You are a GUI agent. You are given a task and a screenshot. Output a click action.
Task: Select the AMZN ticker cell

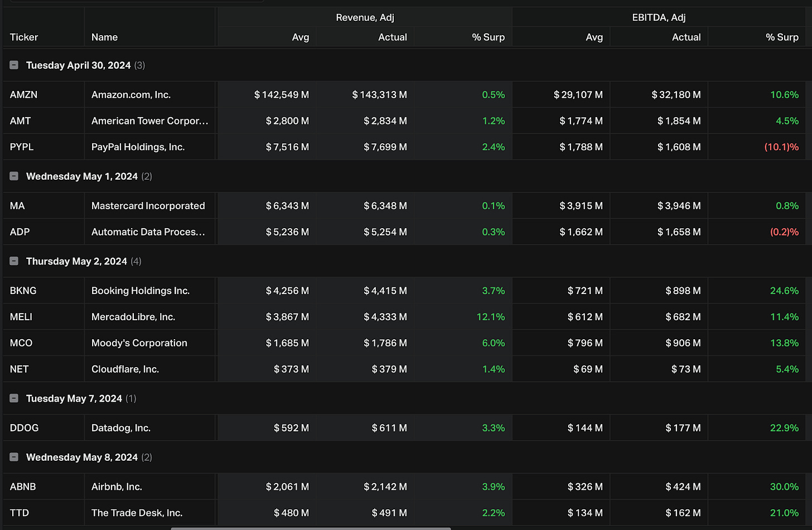click(43, 95)
